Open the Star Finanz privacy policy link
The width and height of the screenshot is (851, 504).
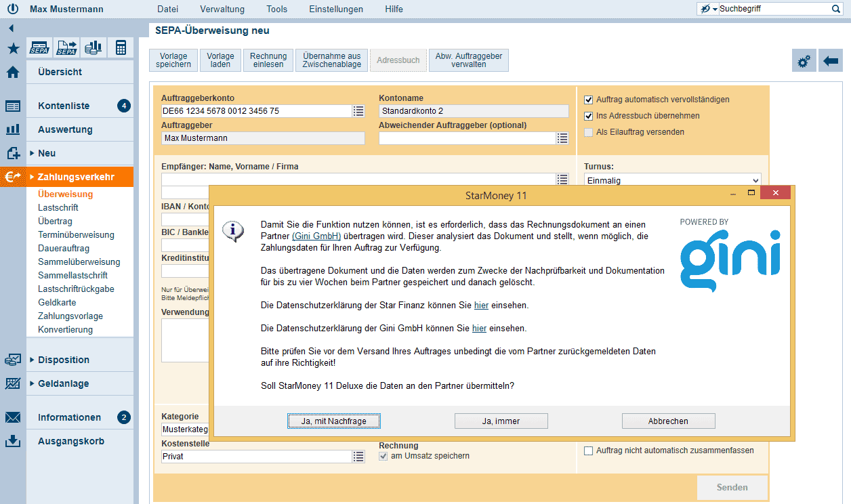pyautogui.click(x=481, y=306)
